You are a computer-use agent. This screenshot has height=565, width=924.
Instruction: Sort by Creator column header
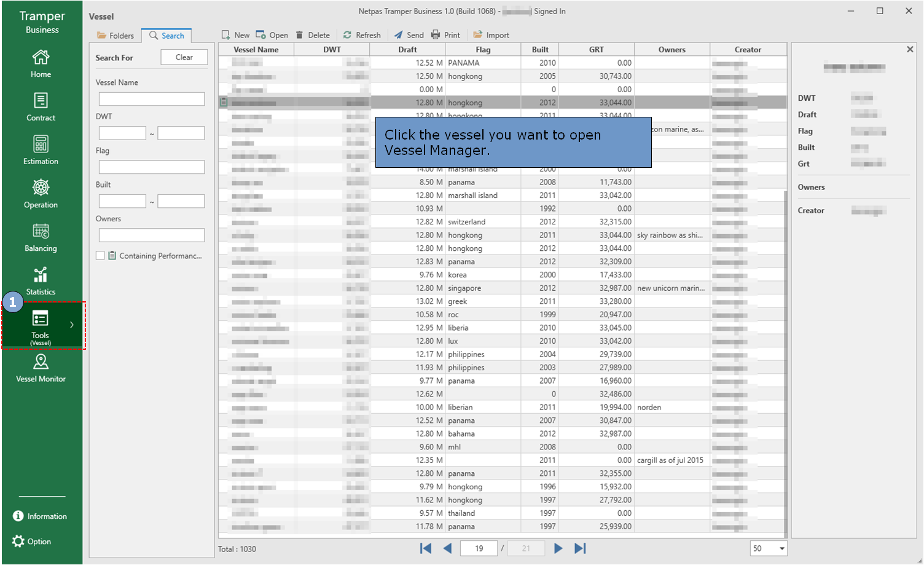[748, 50]
